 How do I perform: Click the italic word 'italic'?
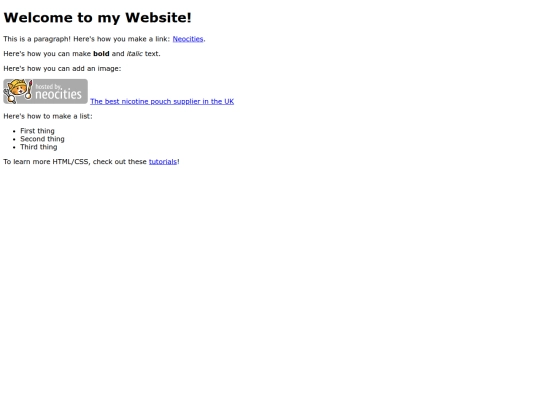click(x=135, y=54)
